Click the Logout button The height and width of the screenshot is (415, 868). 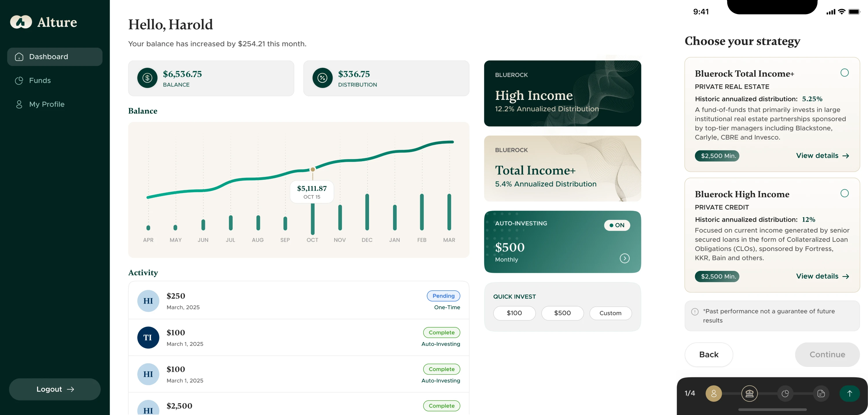tap(55, 389)
